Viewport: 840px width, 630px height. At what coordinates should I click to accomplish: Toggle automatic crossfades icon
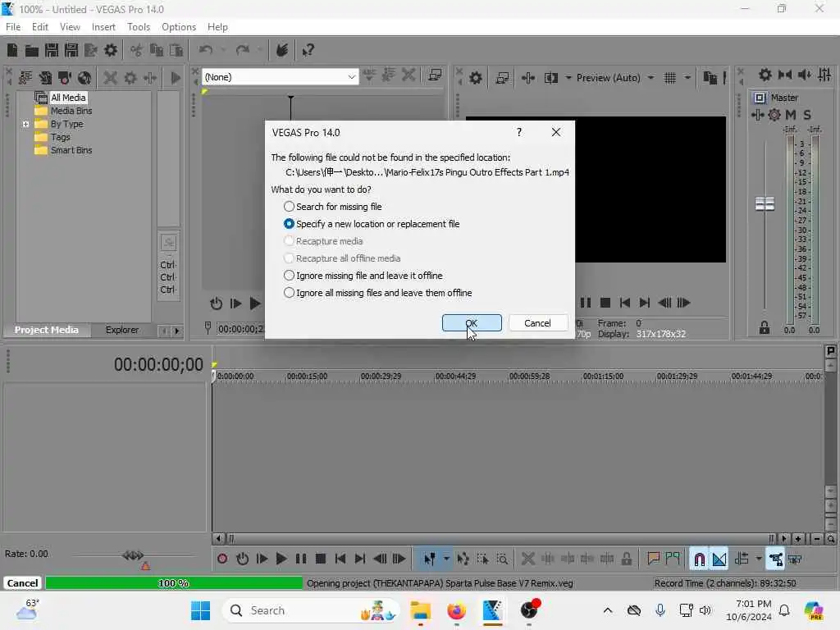point(719,559)
